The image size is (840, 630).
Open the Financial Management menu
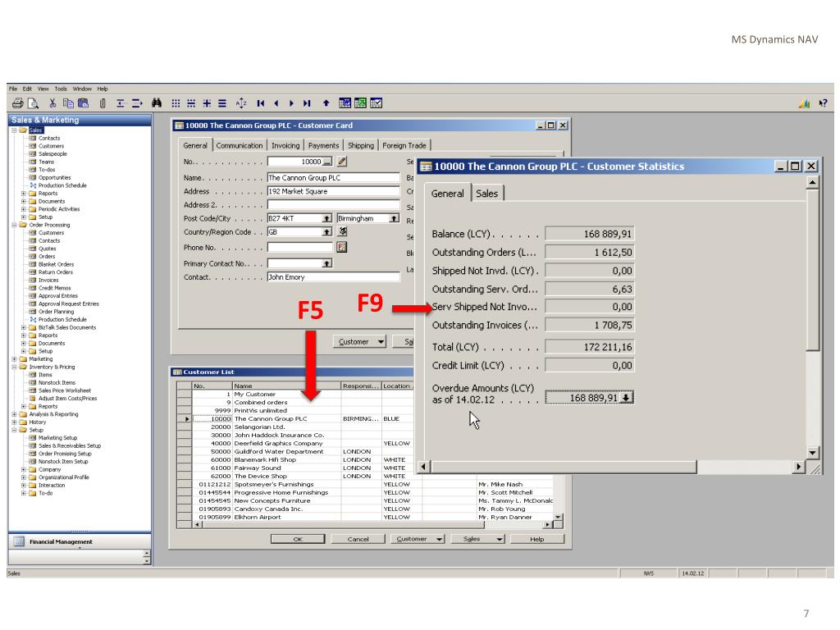point(80,541)
